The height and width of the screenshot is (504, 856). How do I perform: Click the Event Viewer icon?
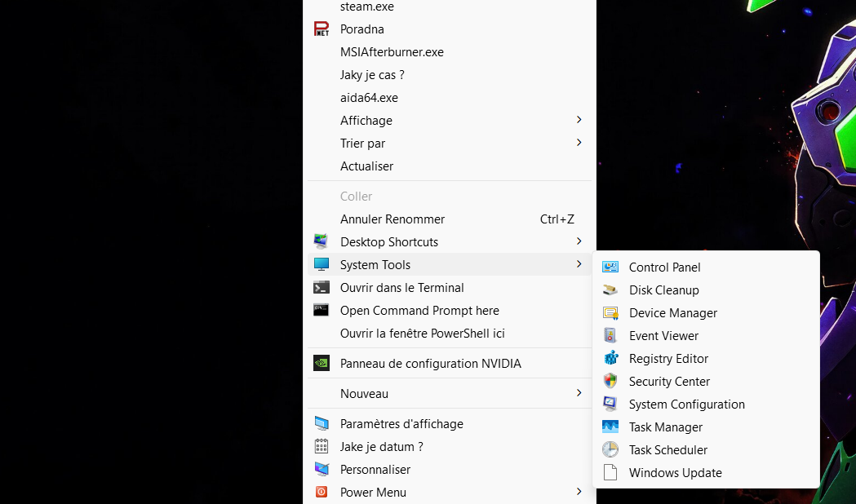pos(610,336)
